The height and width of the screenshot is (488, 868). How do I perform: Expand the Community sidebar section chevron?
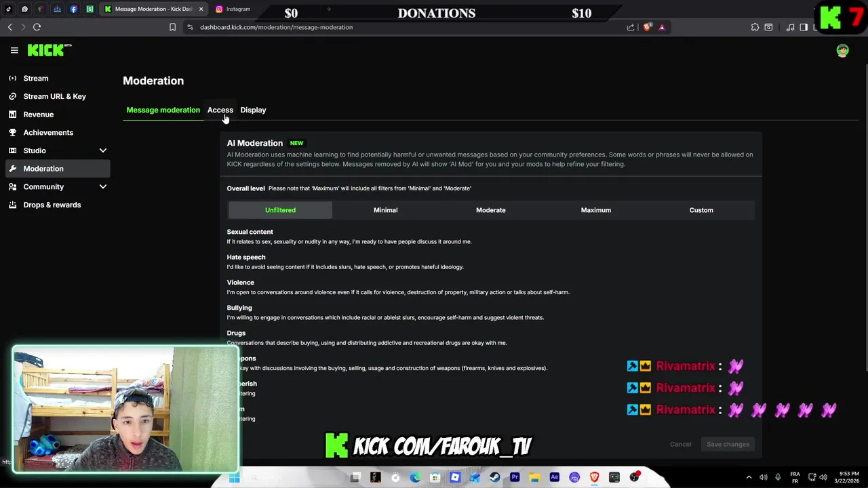click(103, 186)
